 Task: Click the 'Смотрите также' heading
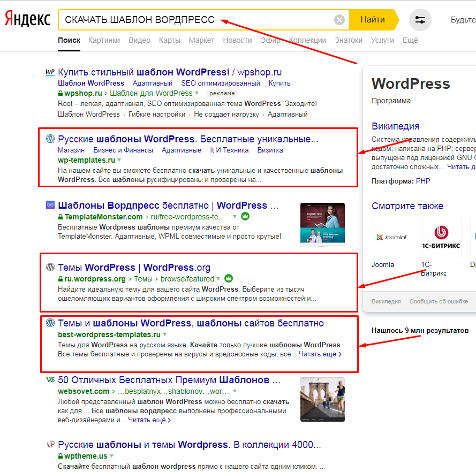(x=407, y=206)
